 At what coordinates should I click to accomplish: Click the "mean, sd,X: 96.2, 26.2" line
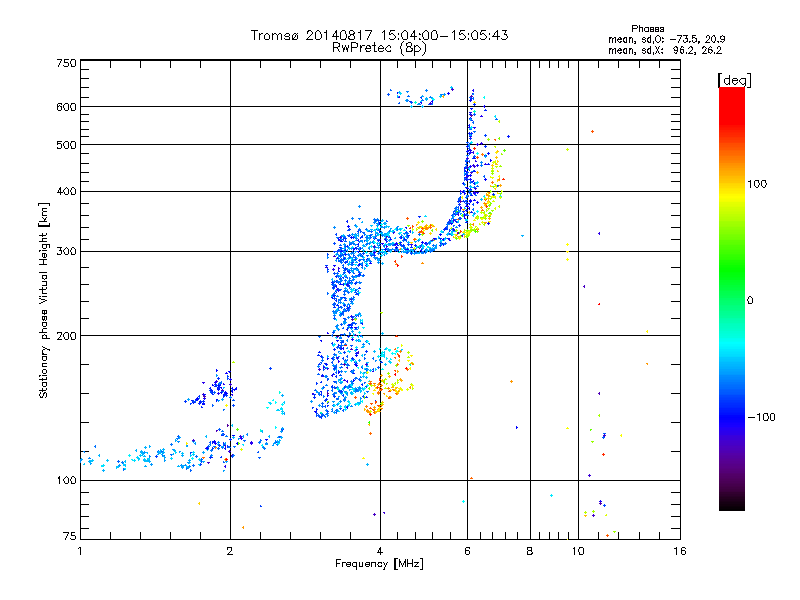tap(665, 50)
